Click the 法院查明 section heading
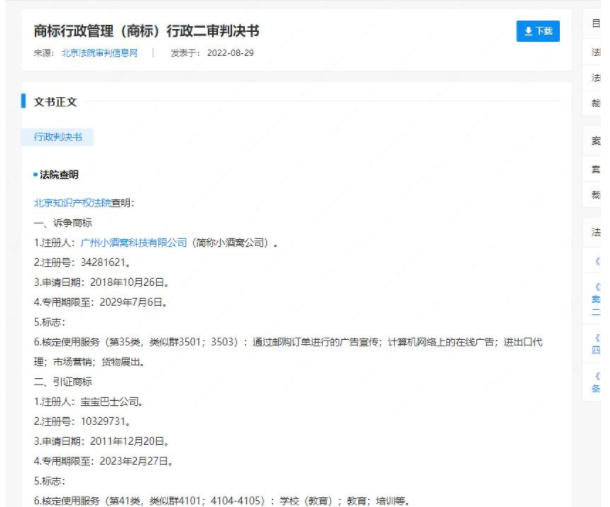The height and width of the screenshot is (507, 610). click(x=61, y=175)
